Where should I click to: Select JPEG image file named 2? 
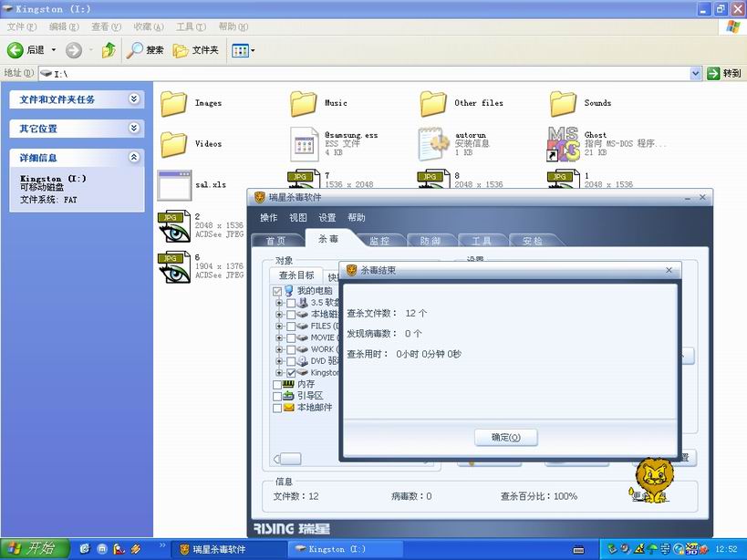[174, 226]
